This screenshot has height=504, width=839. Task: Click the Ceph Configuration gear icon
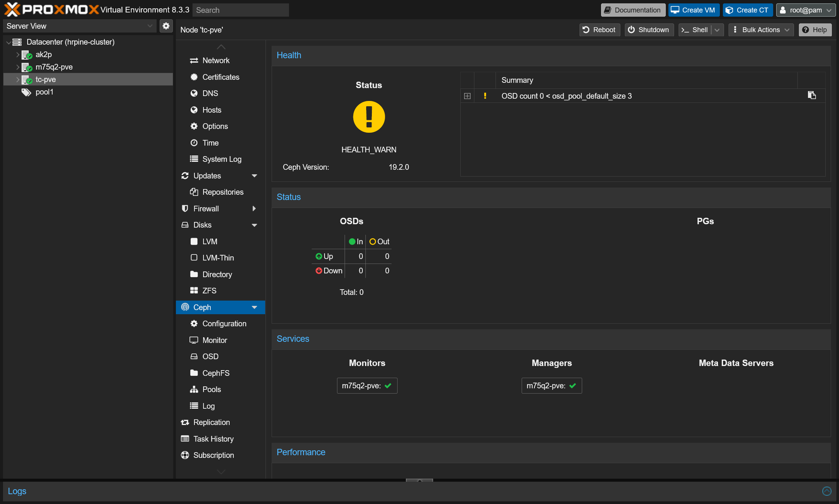point(194,324)
